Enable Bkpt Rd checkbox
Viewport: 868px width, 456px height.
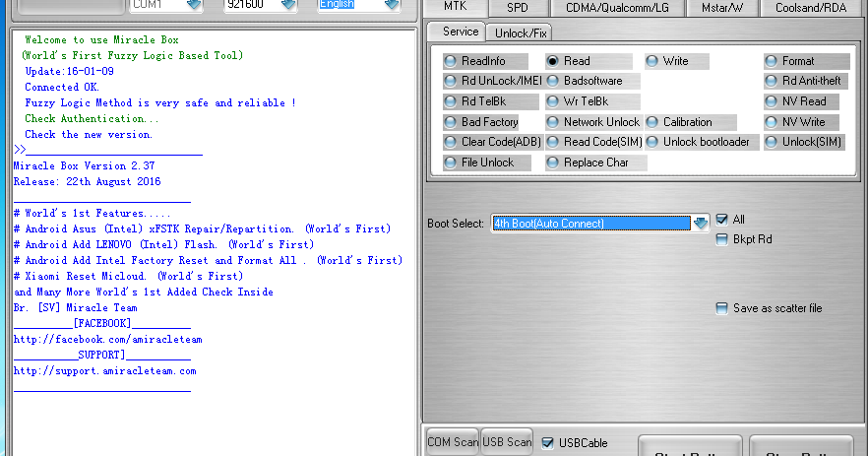point(722,239)
